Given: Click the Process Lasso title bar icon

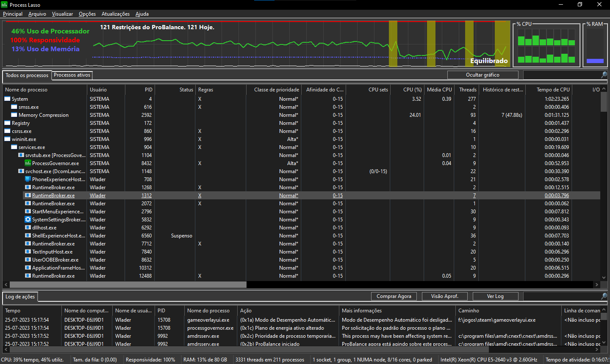Looking at the screenshot, I should click(4, 5).
